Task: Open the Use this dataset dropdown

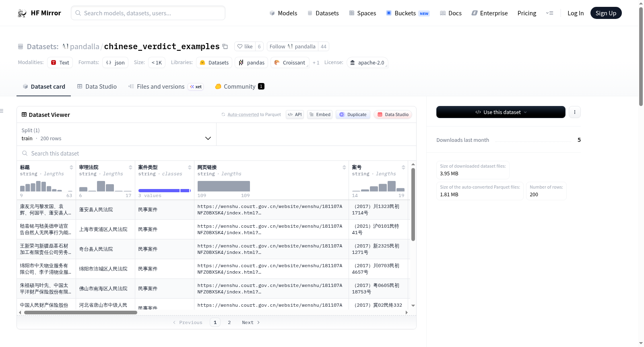Action: [501, 112]
